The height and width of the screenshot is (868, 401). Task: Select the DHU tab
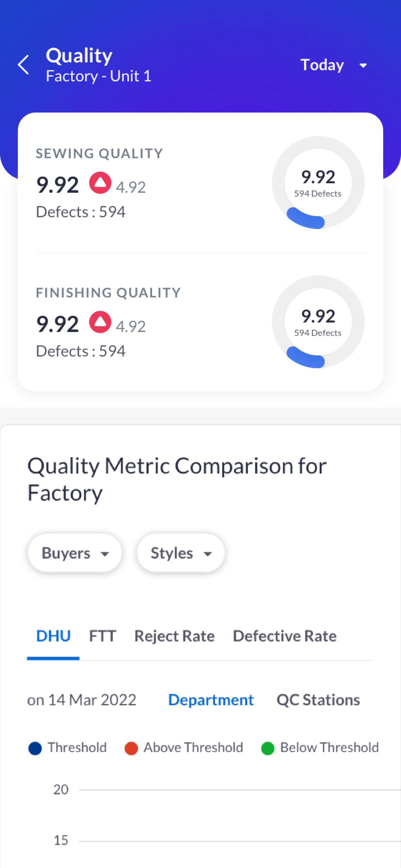pyautogui.click(x=53, y=636)
